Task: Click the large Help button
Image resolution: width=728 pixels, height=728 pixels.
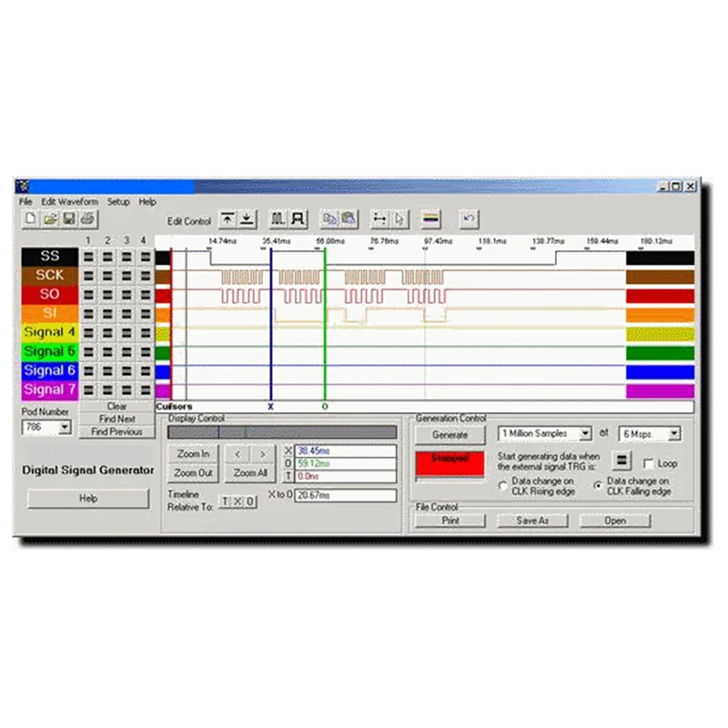Action: [x=88, y=499]
